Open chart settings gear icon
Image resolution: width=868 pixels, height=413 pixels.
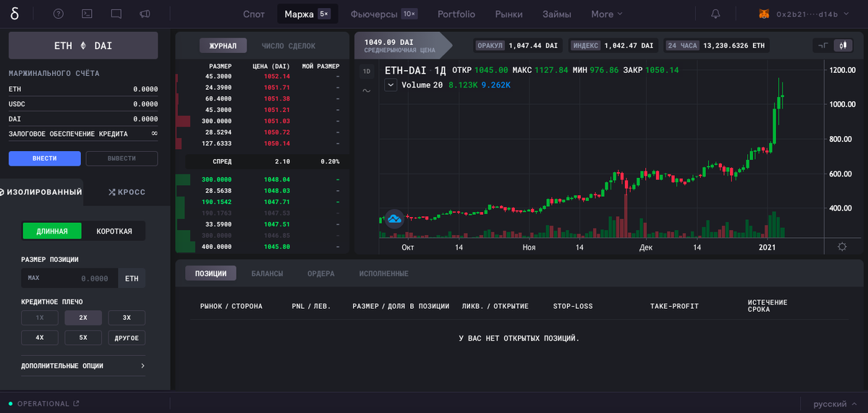(842, 247)
